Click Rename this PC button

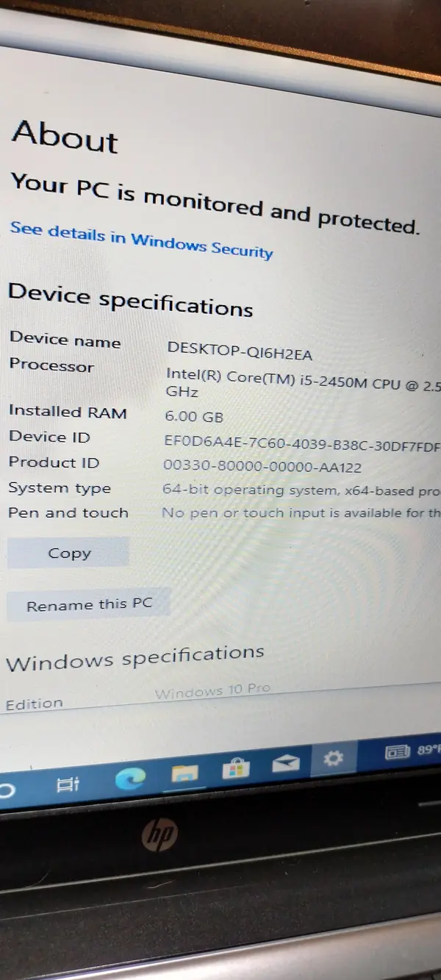click(89, 604)
